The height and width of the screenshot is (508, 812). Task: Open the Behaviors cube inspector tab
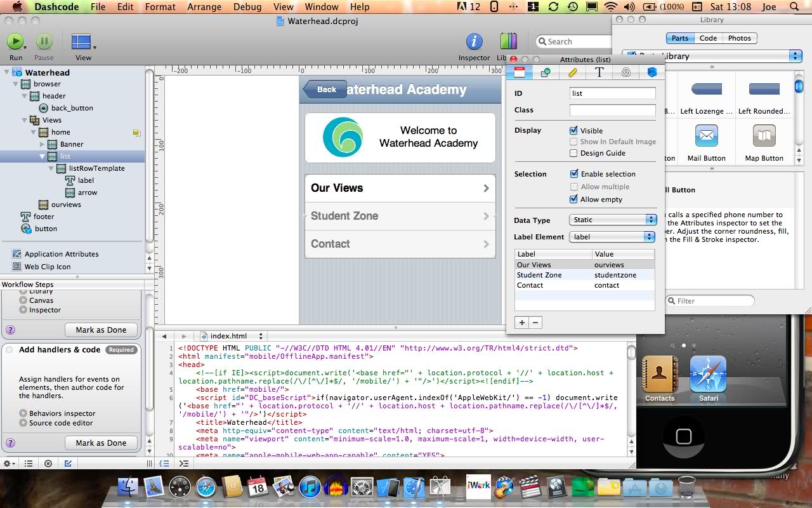(652, 72)
